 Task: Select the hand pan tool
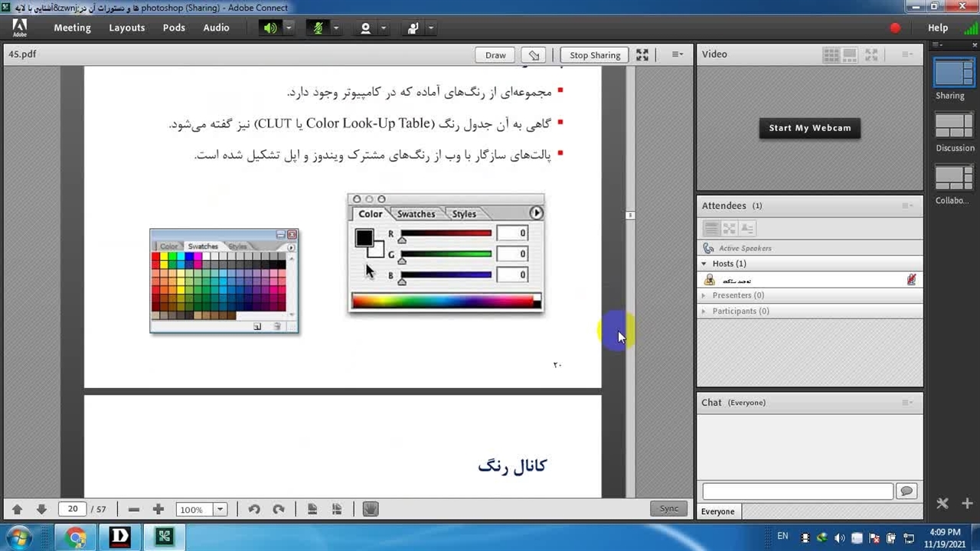click(x=371, y=509)
